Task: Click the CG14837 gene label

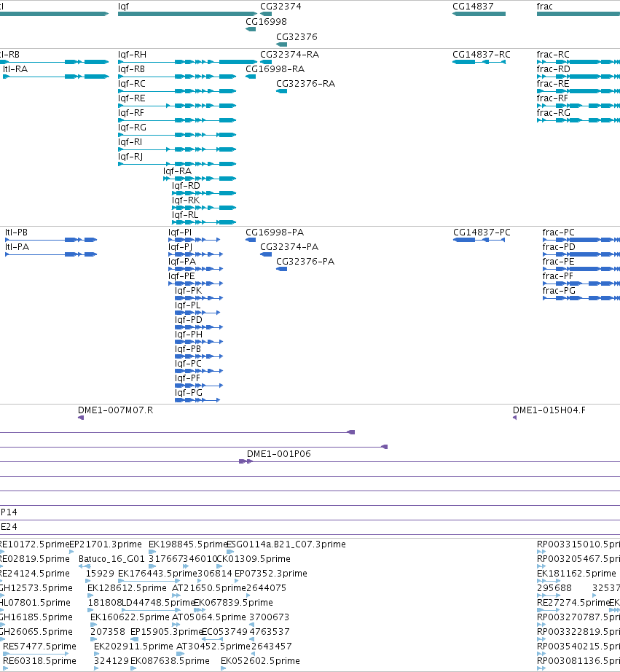Action: [473, 7]
